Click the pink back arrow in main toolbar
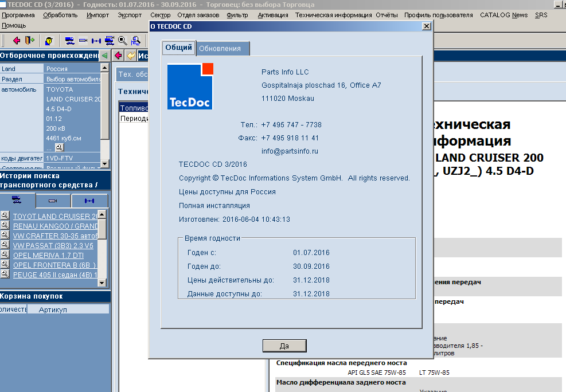This screenshot has width=566, height=392. (17, 40)
